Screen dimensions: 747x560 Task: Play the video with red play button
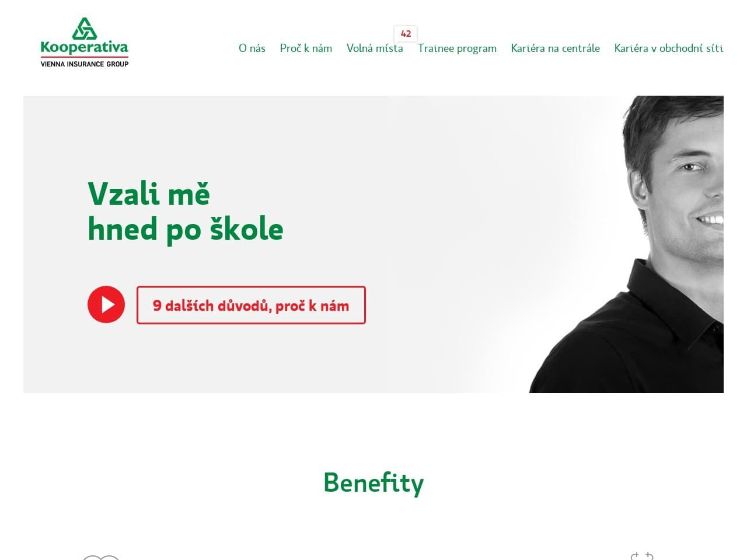click(x=106, y=304)
